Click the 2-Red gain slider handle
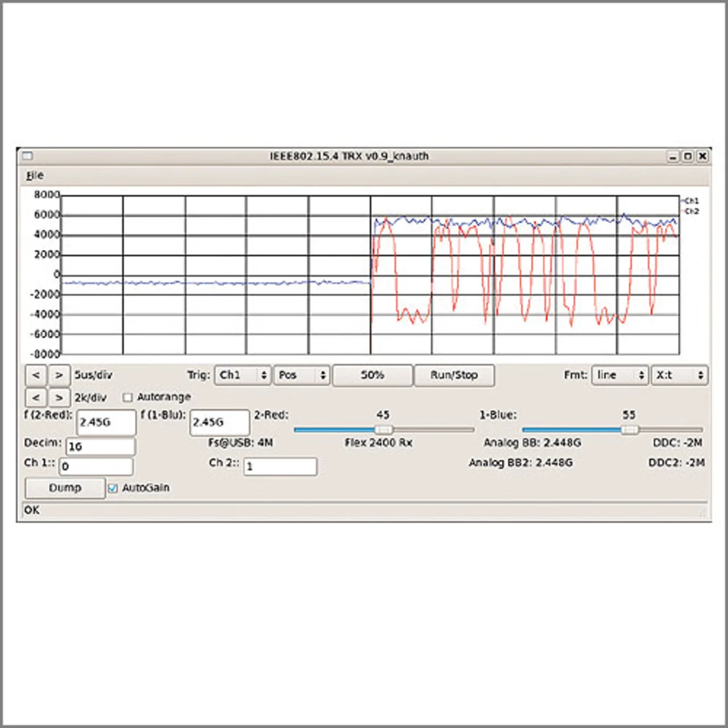The height and width of the screenshot is (728, 728). click(x=384, y=429)
